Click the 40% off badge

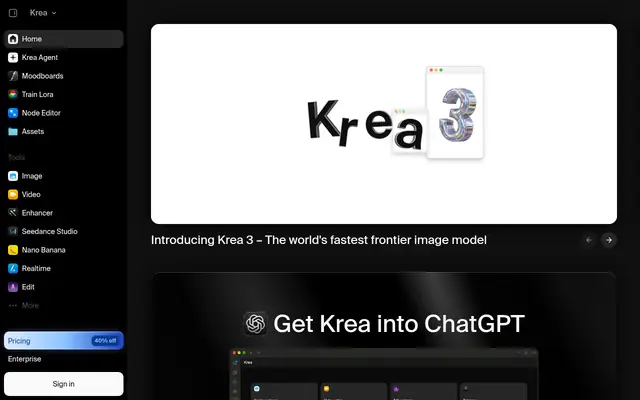(105, 340)
